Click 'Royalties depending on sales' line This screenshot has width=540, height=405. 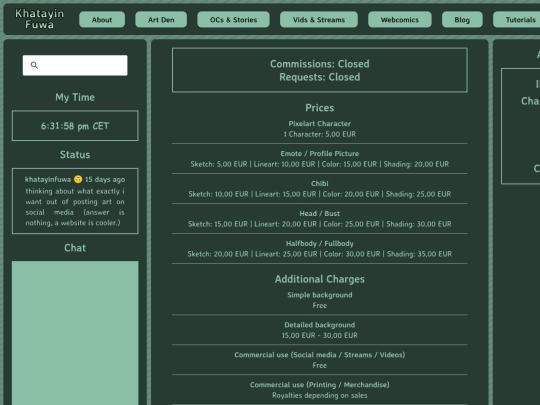320,395
